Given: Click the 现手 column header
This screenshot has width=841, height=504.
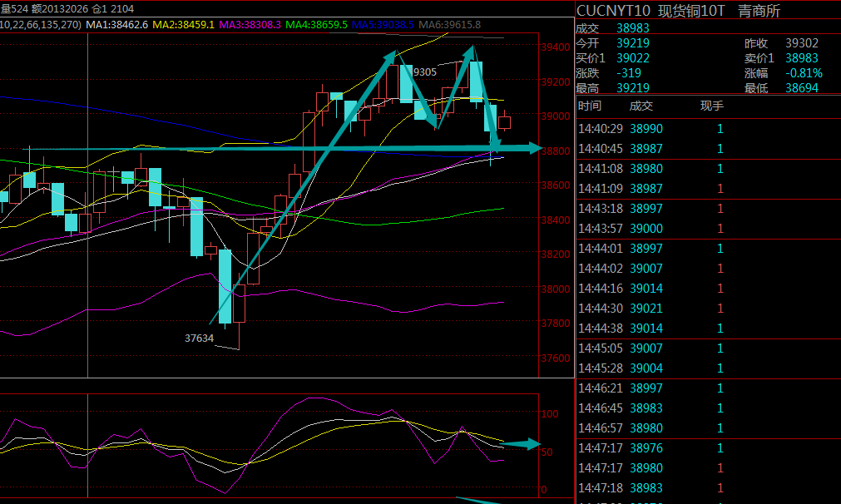Looking at the screenshot, I should 712,106.
